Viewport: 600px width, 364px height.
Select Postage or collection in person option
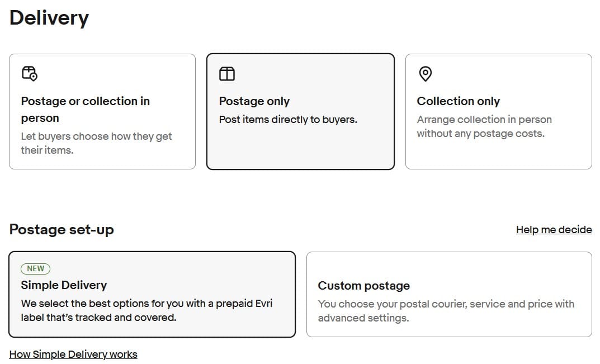[x=102, y=111]
